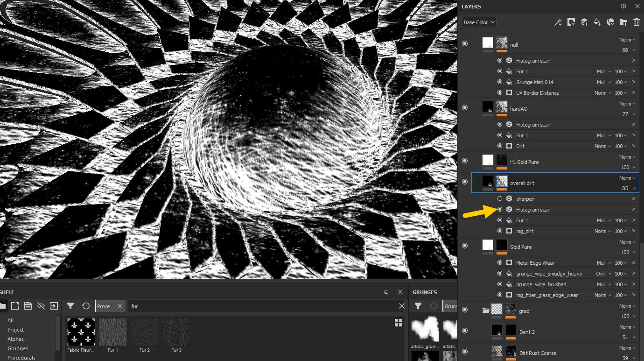The width and height of the screenshot is (644, 361).
Task: Toggle visibility of Gold Pure layer
Action: pyautogui.click(x=464, y=246)
